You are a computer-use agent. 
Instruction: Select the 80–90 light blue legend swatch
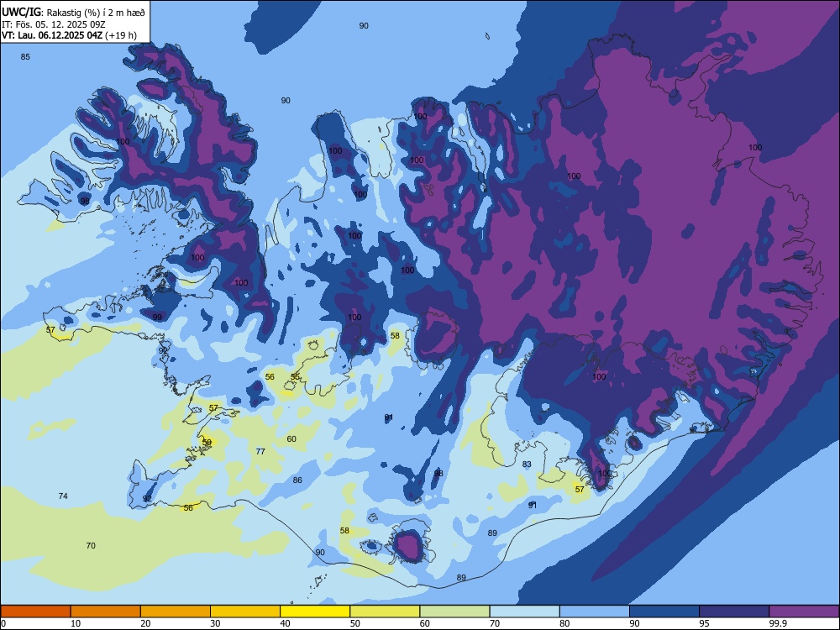pyautogui.click(x=595, y=612)
